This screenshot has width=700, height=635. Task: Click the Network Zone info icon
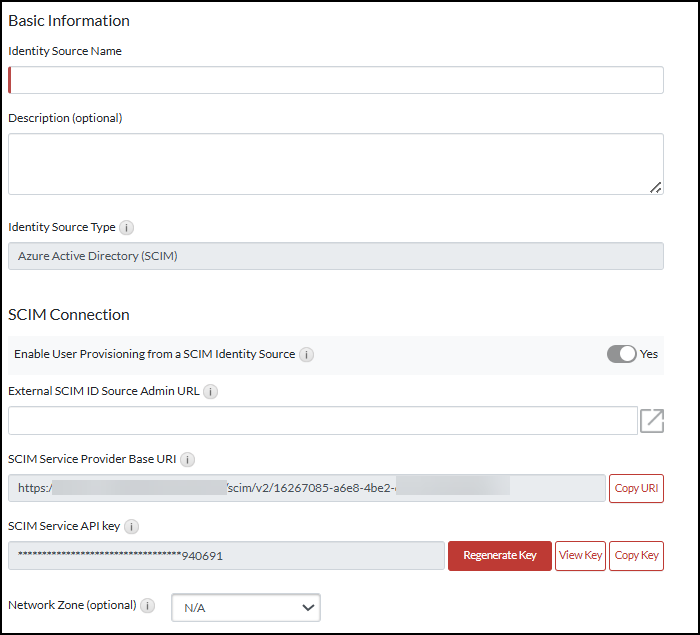pyautogui.click(x=148, y=606)
